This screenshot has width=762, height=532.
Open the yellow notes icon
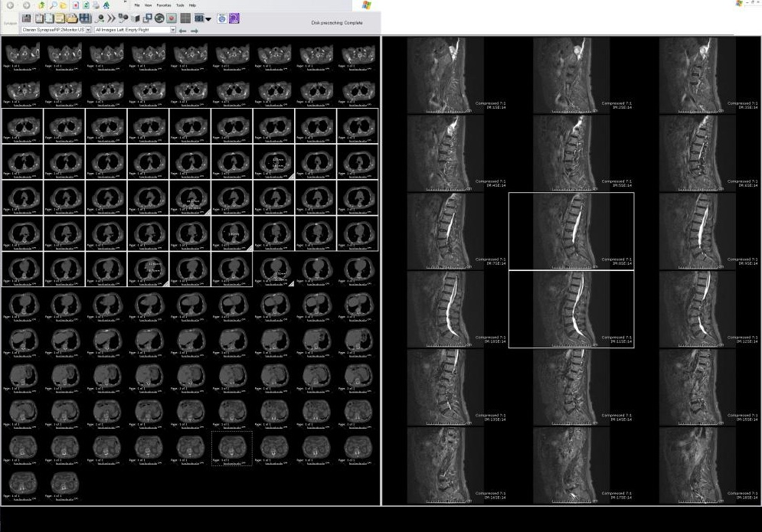[60, 18]
